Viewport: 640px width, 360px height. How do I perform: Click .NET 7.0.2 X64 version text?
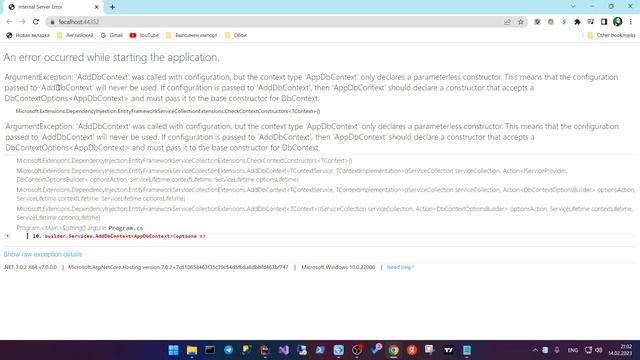(x=30, y=267)
